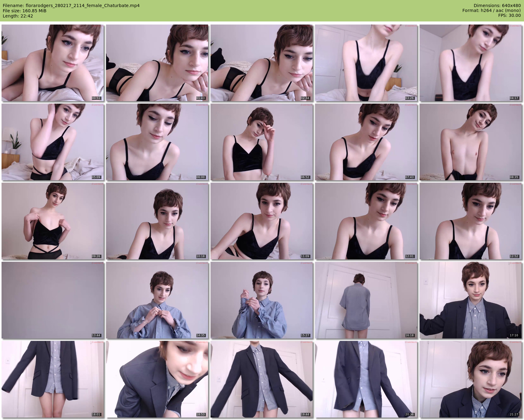Screen dimensions: 524x420
Task: Click the 03:26 frame thumbnail
Action: click(x=366, y=63)
